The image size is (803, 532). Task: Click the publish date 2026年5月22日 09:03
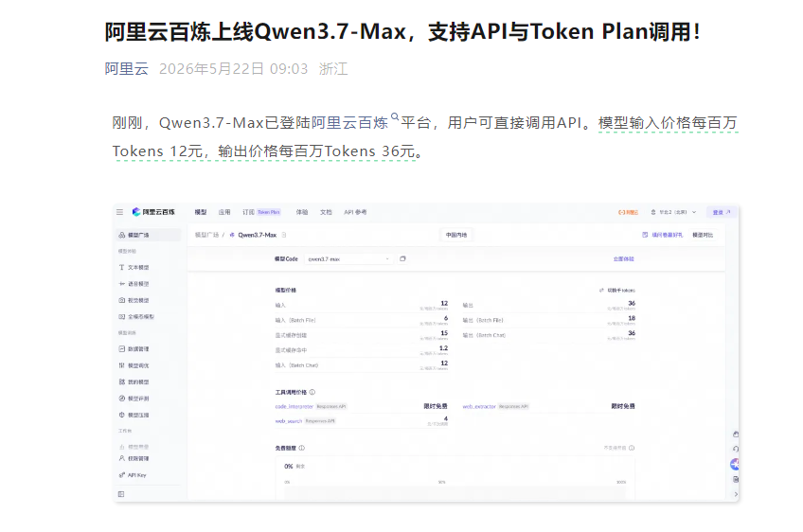(x=234, y=68)
